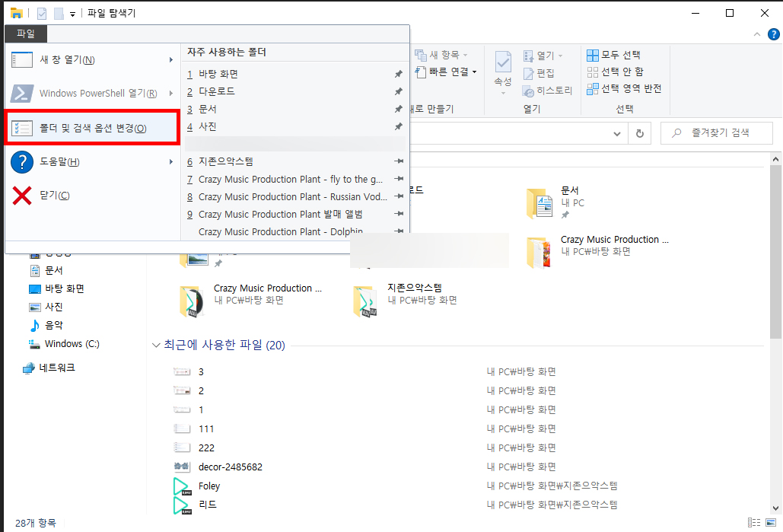
Task: Open Crazy Music Production Plant - Russian Vod... entry
Action: pos(294,196)
